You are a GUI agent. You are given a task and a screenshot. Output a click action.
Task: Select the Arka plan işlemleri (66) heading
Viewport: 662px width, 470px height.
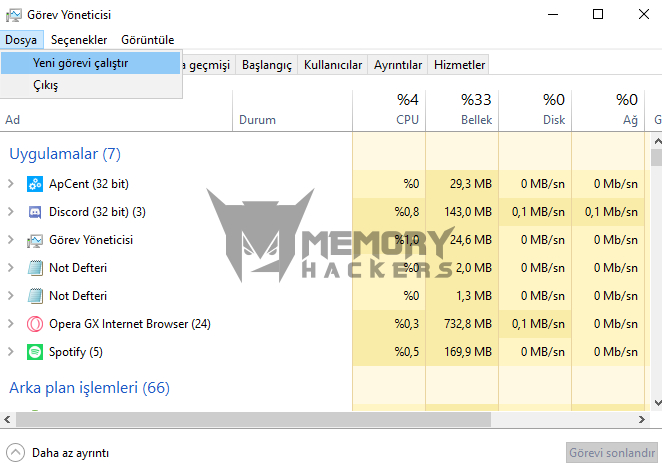tap(90, 388)
